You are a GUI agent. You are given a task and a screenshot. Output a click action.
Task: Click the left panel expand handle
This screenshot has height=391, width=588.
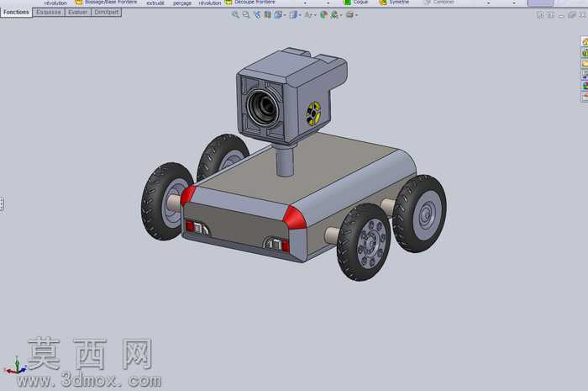tap(2, 204)
